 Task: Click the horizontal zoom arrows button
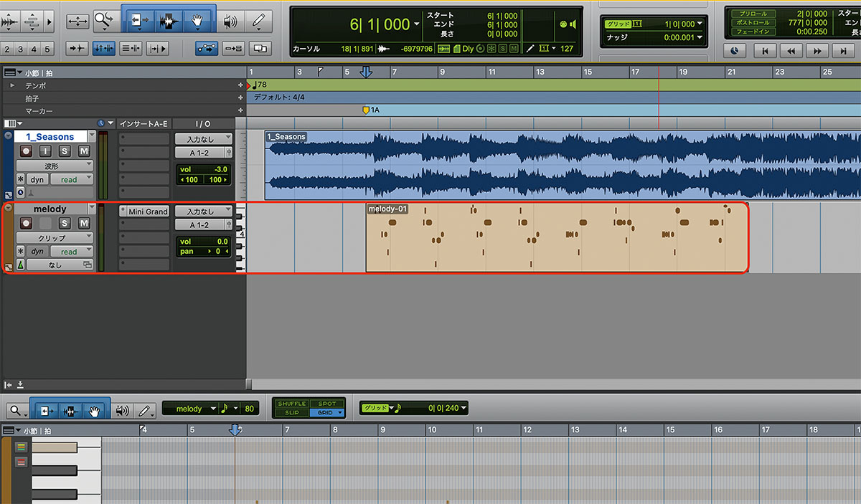(x=78, y=22)
